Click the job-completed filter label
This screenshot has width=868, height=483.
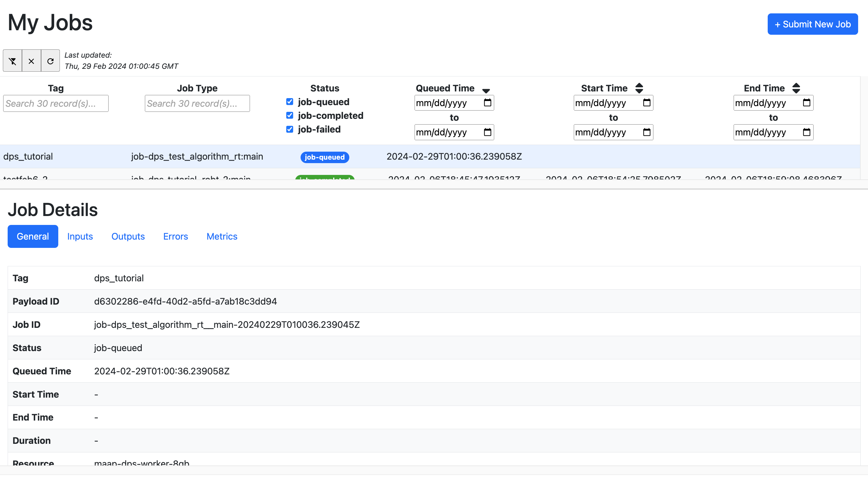coord(331,115)
